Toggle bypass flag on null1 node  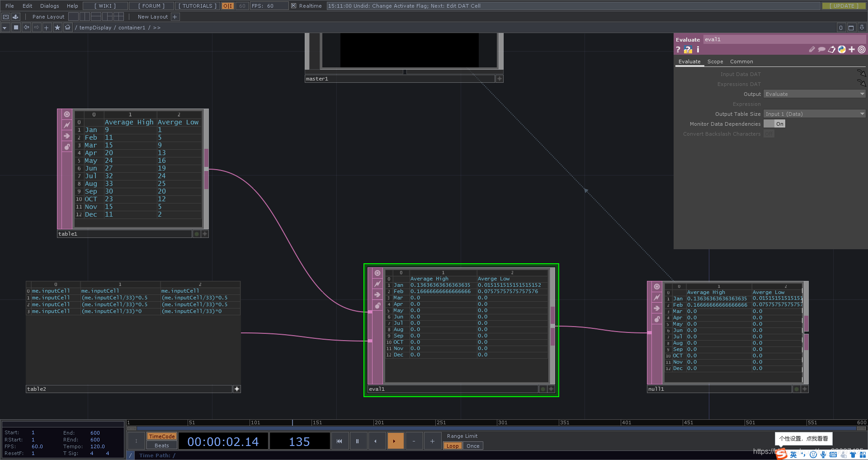(657, 297)
